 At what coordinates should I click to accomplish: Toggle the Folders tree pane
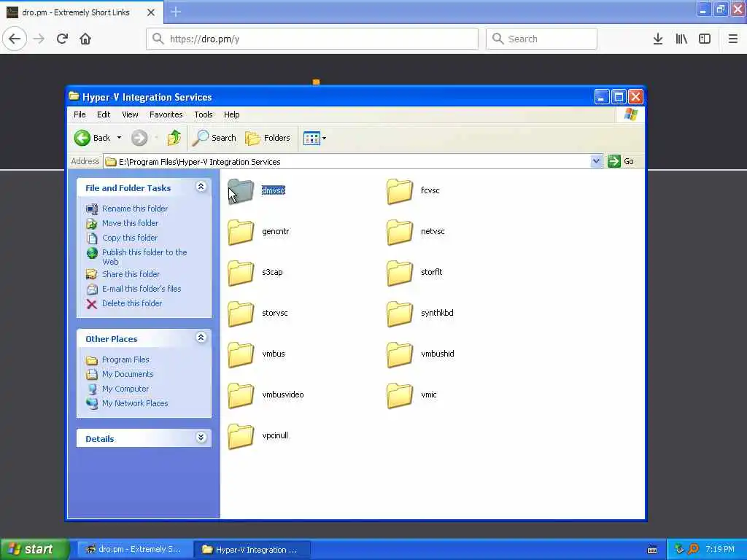[267, 138]
